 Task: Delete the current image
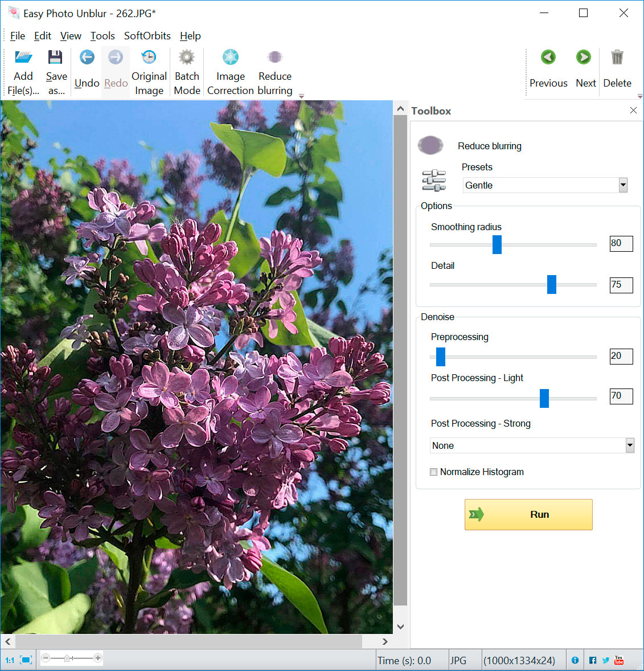pos(617,58)
